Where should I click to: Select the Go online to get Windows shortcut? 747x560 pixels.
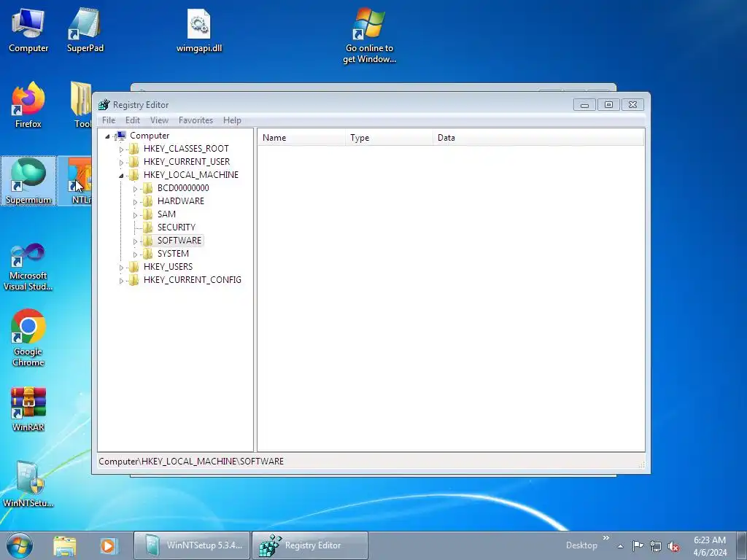(369, 36)
